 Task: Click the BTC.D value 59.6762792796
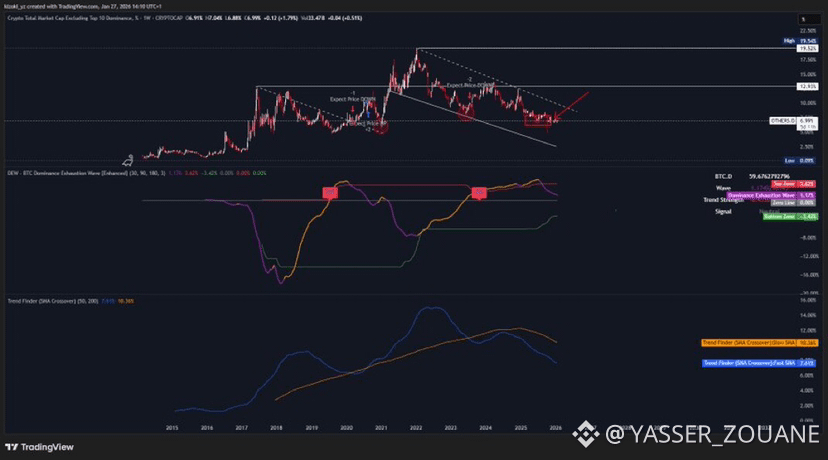(769, 176)
